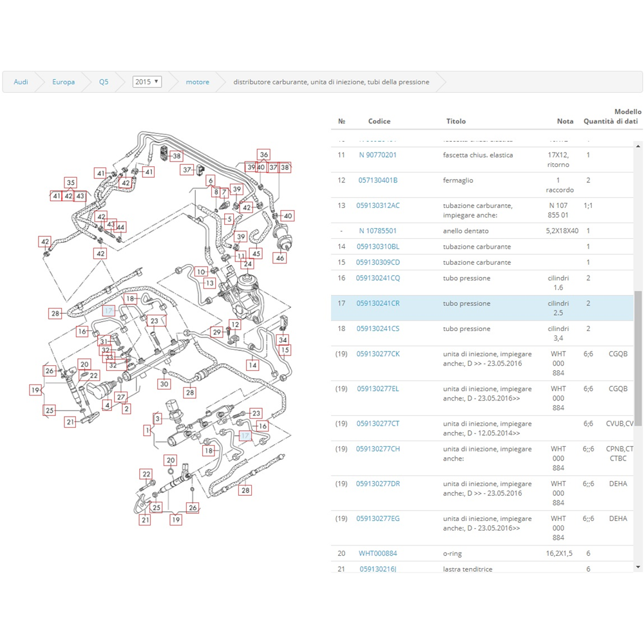Open injector code 059130277CT
The width and height of the screenshot is (644, 644).
[x=378, y=424]
